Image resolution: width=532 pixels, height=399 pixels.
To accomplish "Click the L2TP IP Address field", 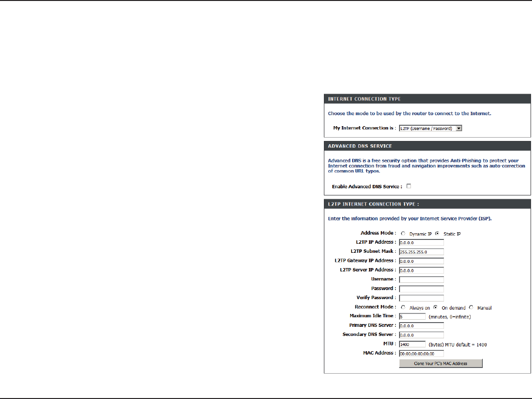I will (x=421, y=243).
